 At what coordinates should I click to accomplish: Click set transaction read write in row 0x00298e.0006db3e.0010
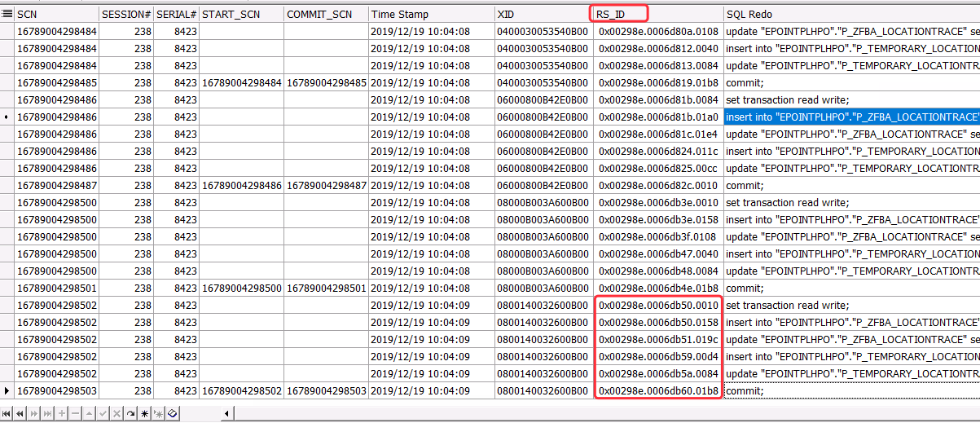coord(852,202)
